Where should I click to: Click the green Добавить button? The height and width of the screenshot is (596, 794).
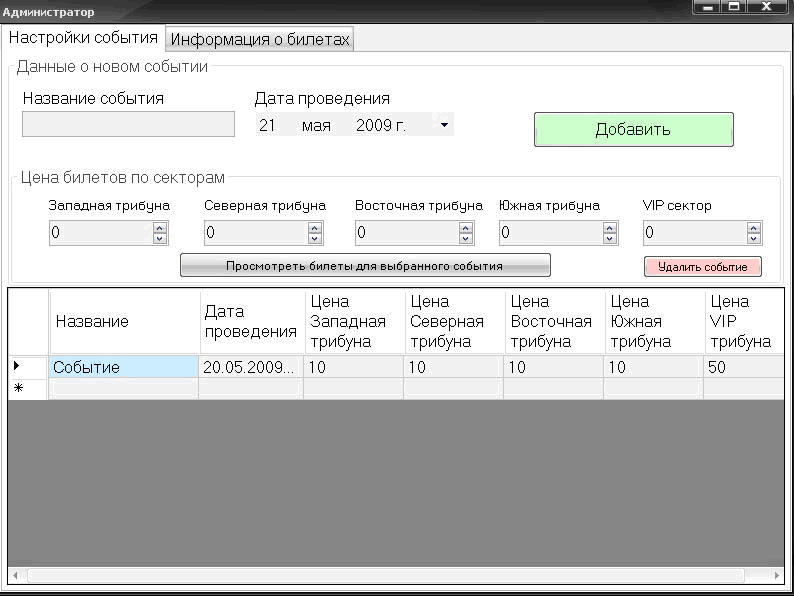pos(633,130)
